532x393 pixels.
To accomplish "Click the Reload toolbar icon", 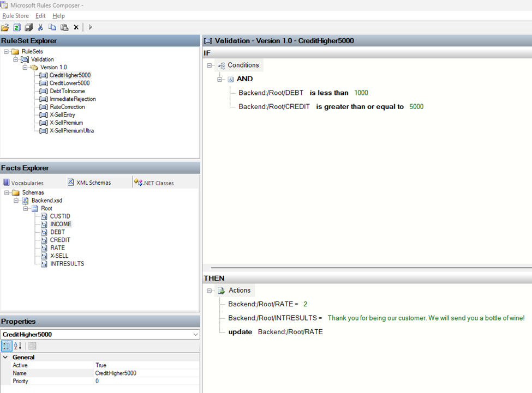I will point(17,27).
